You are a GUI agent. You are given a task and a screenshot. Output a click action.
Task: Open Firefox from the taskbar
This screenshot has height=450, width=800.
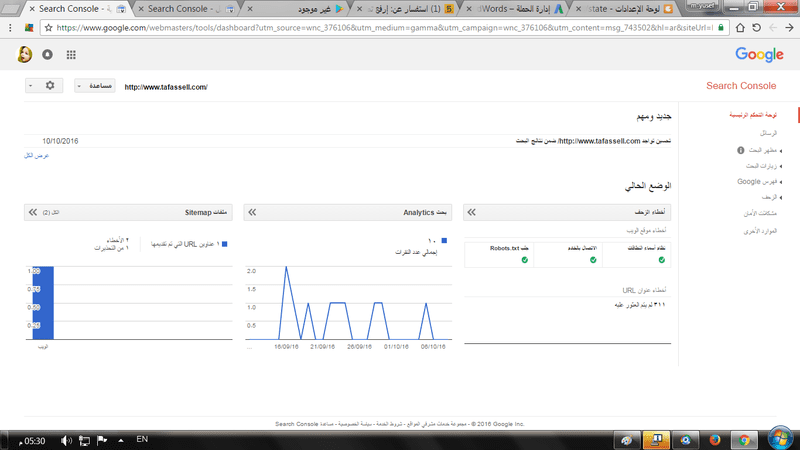(715, 440)
